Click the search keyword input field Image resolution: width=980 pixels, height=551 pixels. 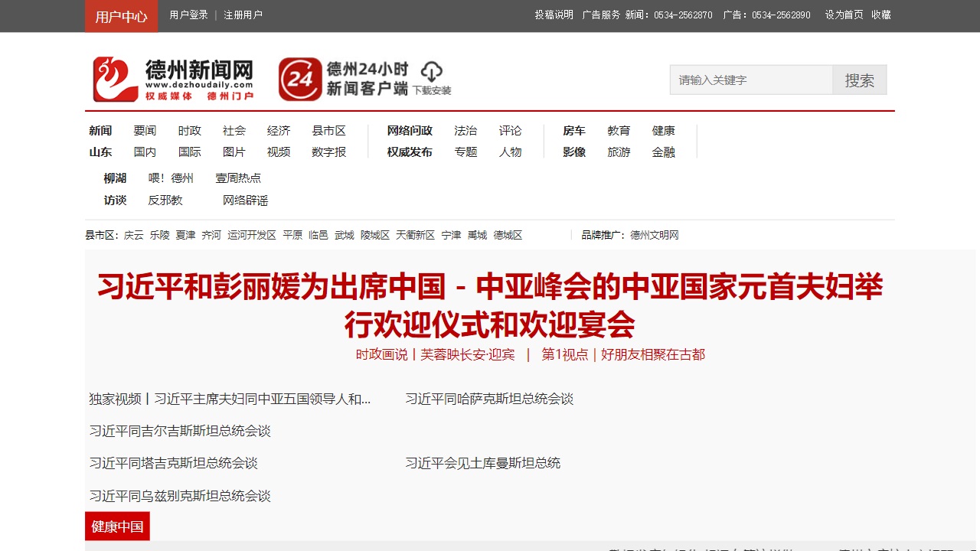(750, 80)
